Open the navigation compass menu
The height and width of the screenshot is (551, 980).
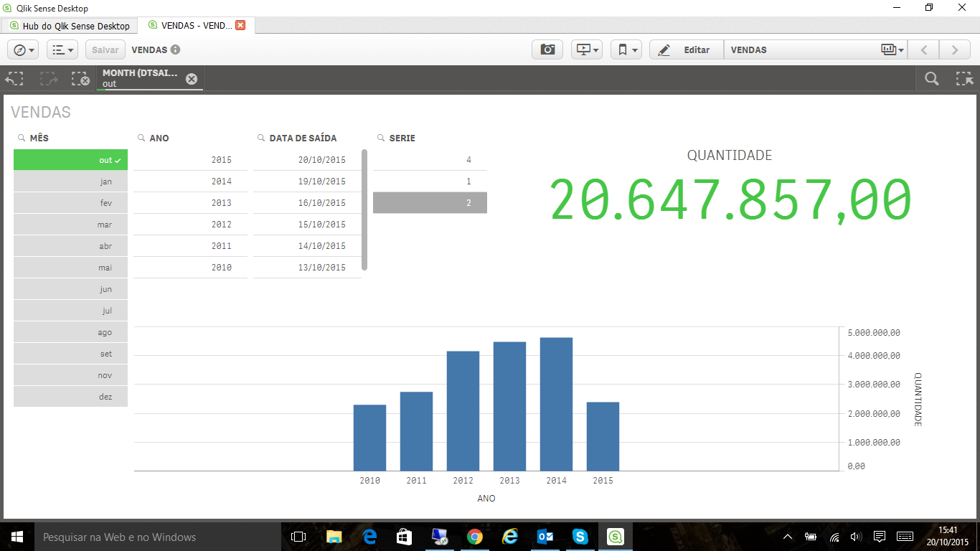pyautogui.click(x=23, y=50)
